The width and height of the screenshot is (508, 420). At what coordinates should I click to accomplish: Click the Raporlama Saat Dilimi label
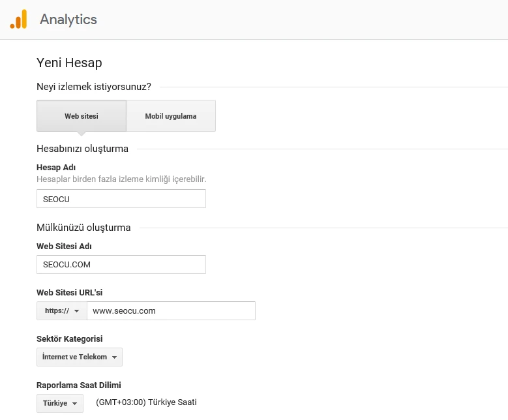[79, 385]
